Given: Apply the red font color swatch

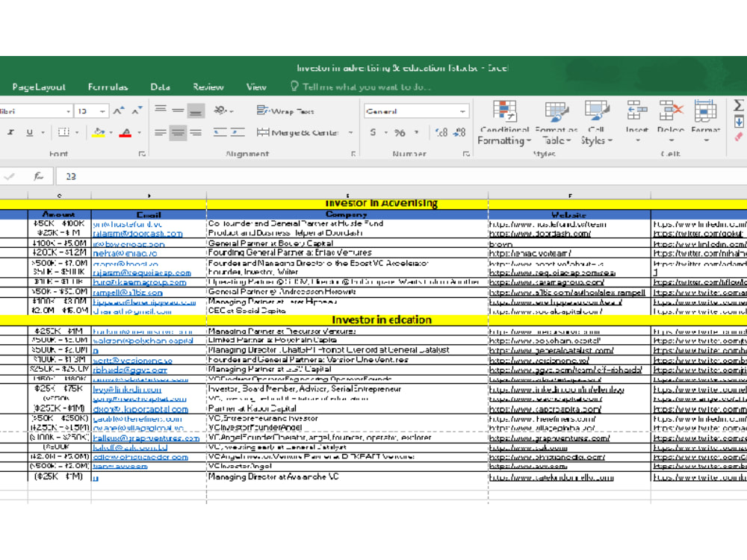Looking at the screenshot, I should (125, 133).
